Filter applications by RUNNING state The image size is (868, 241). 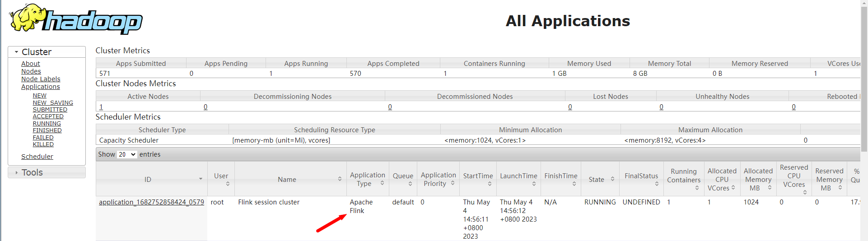[x=47, y=124]
